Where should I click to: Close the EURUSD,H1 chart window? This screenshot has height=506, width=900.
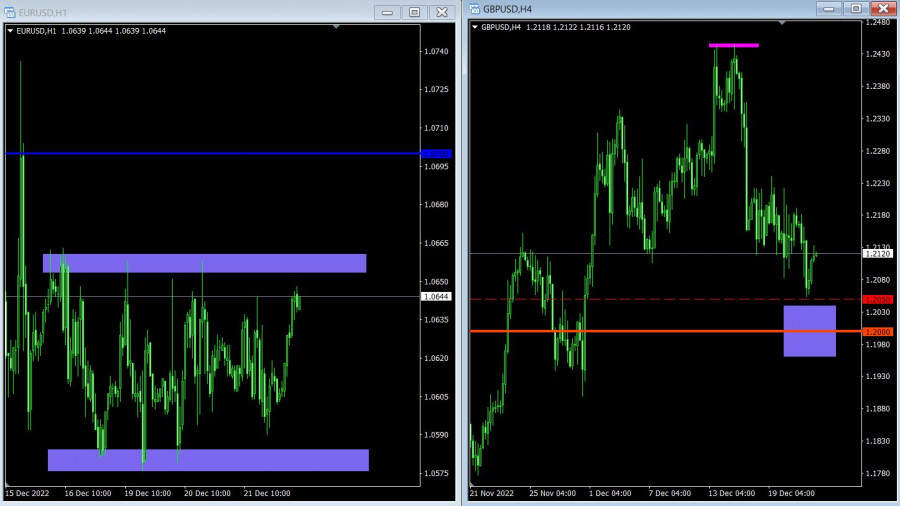441,12
